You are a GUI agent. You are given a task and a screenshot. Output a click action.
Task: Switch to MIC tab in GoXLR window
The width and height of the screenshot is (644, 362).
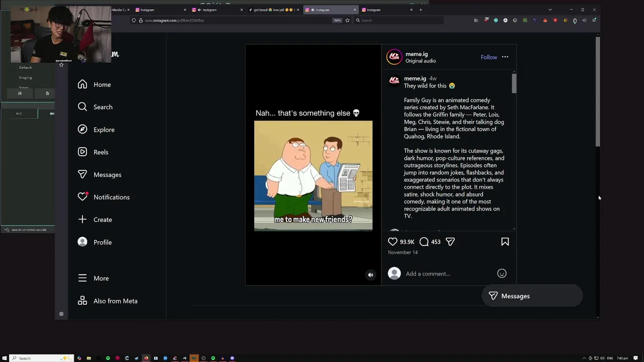tap(19, 114)
